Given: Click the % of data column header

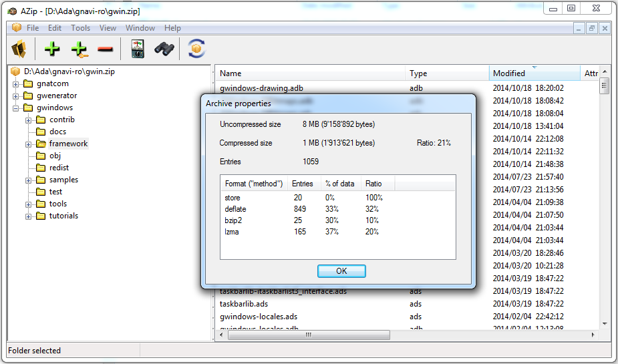Looking at the screenshot, I should (341, 184).
